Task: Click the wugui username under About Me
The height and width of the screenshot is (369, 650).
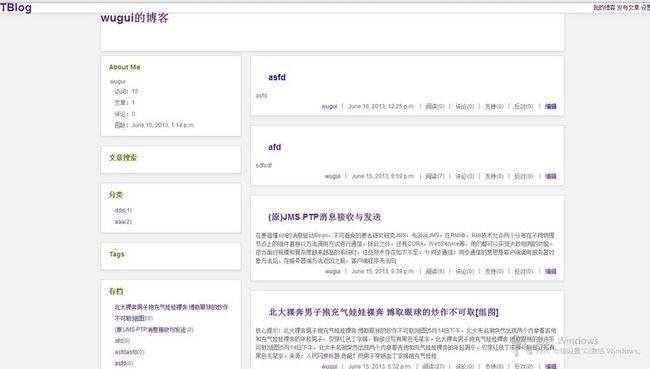Action: (117, 81)
